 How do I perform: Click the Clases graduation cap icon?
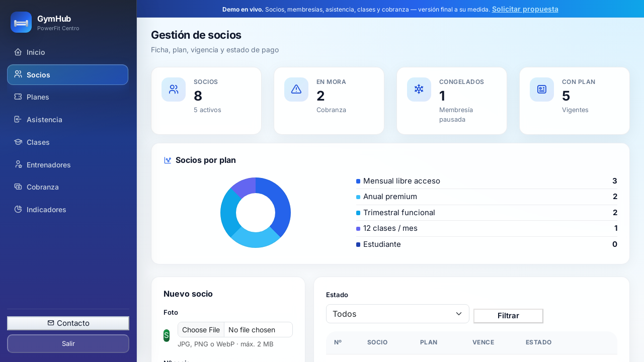(x=18, y=142)
